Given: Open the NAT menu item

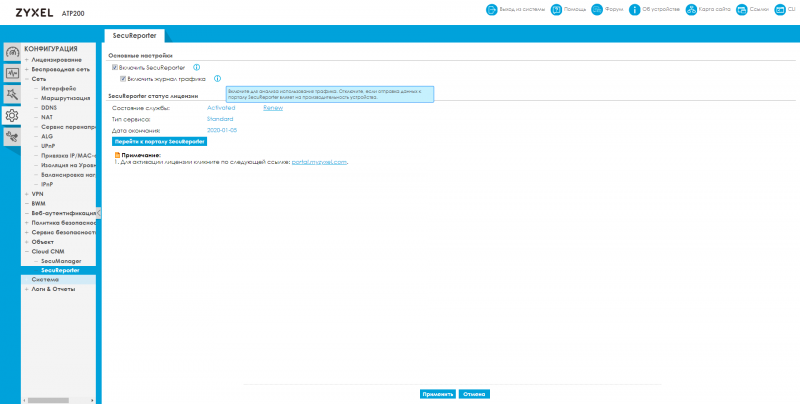Looking at the screenshot, I should coord(47,117).
